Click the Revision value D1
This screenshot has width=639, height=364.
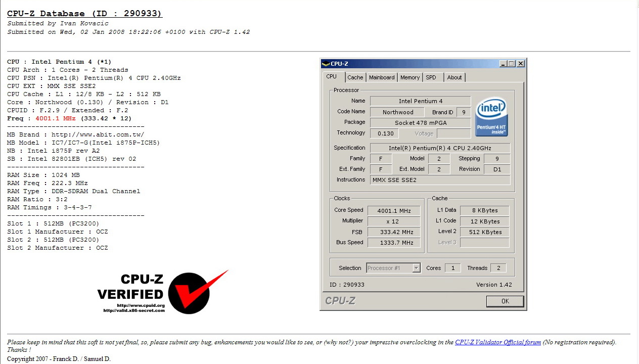click(497, 169)
